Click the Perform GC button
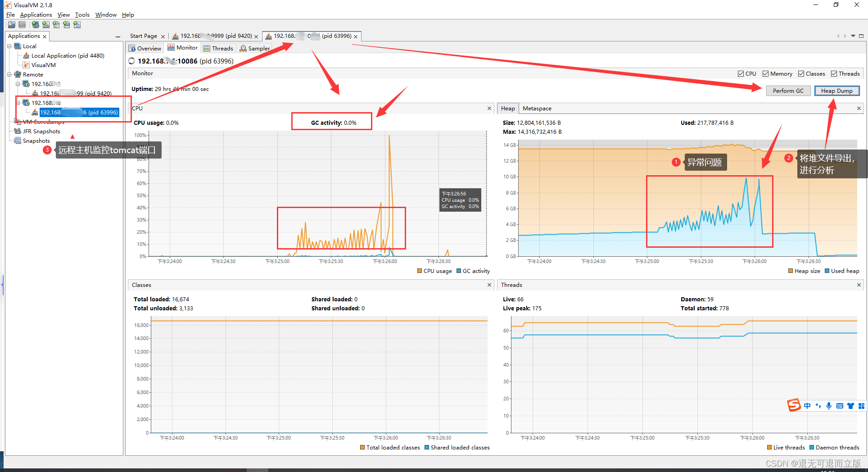Image resolution: width=868 pixels, height=472 pixels. point(788,91)
